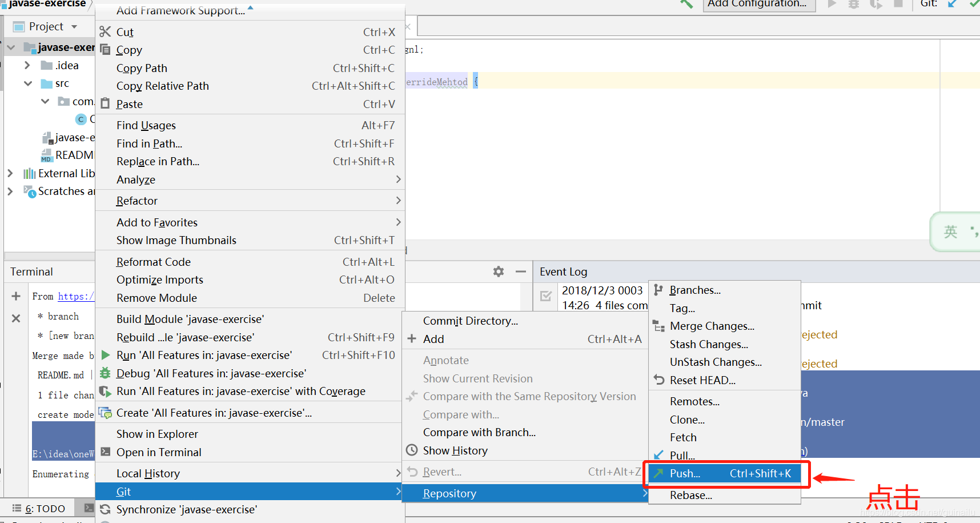The image size is (980, 523).
Task: Click the green Run triangle icon
Action: pyautogui.click(x=106, y=355)
